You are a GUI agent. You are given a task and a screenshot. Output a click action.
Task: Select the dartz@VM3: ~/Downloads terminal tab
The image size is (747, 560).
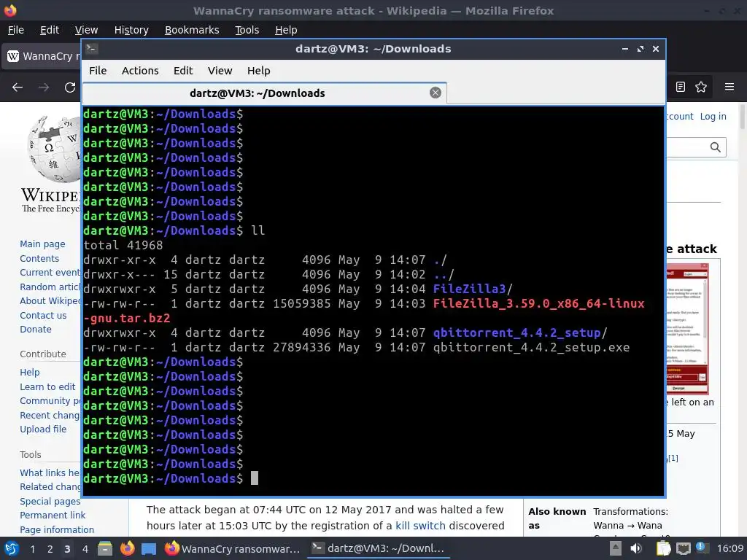pos(264,93)
